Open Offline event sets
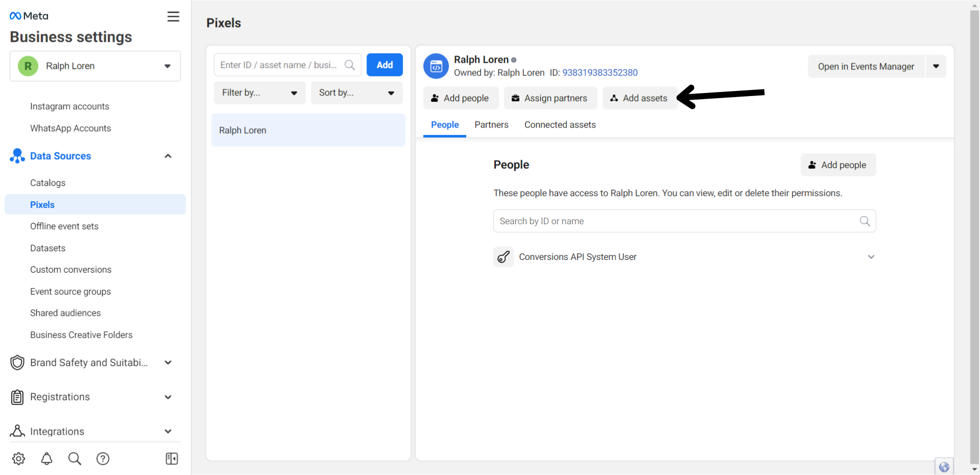Image resolution: width=980 pixels, height=475 pixels. click(x=64, y=226)
